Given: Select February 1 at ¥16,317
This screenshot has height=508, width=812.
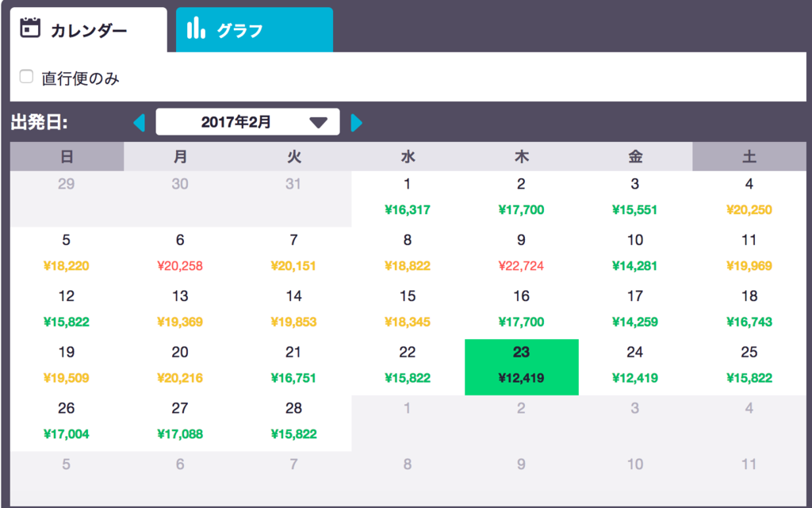Looking at the screenshot, I should [x=408, y=199].
